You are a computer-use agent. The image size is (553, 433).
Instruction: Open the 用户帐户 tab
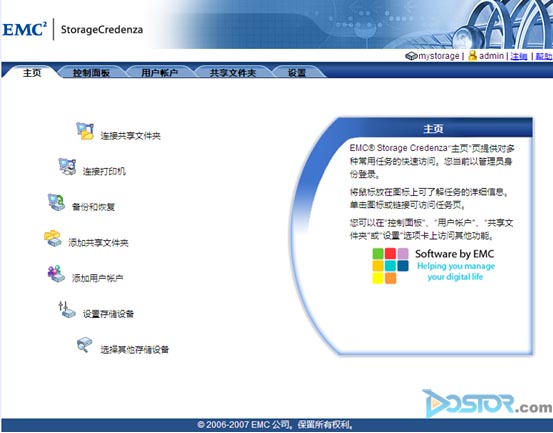(x=159, y=73)
